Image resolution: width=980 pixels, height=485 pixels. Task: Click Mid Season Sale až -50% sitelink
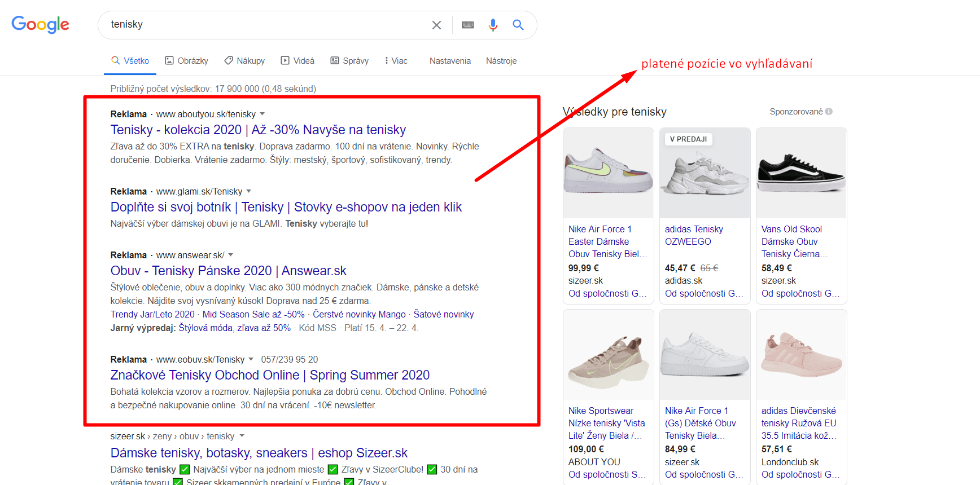point(253,314)
